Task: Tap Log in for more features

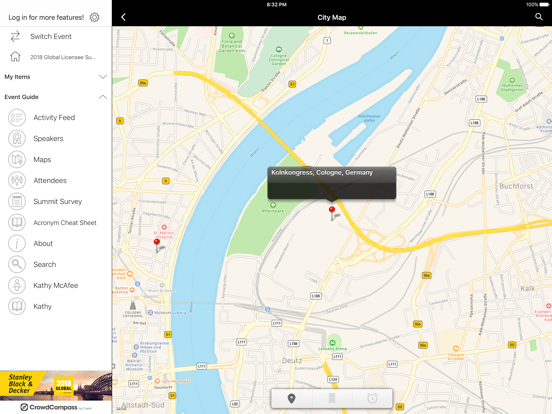Action: point(46,17)
